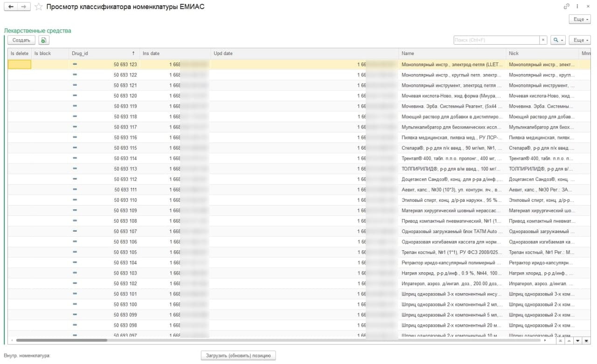Click the horizontal scrollbar thumb of the table
Screen dimensions: 597x364
(61, 340)
